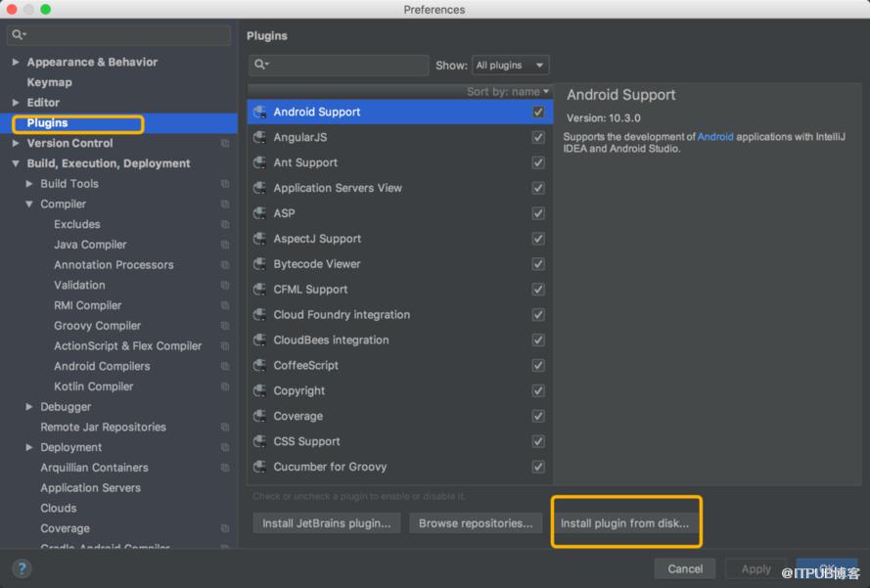Click project-level icon beside Java Compiler
The height and width of the screenshot is (588, 870).
click(x=225, y=245)
